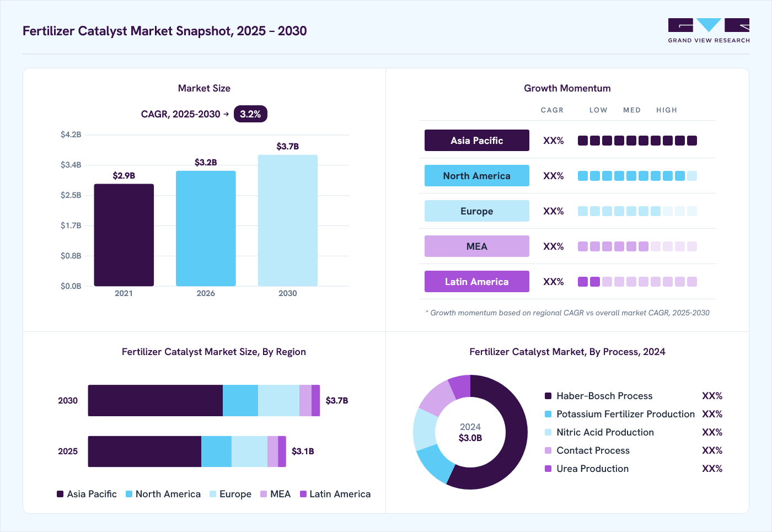Click the $3.2B value label

pyautogui.click(x=206, y=163)
